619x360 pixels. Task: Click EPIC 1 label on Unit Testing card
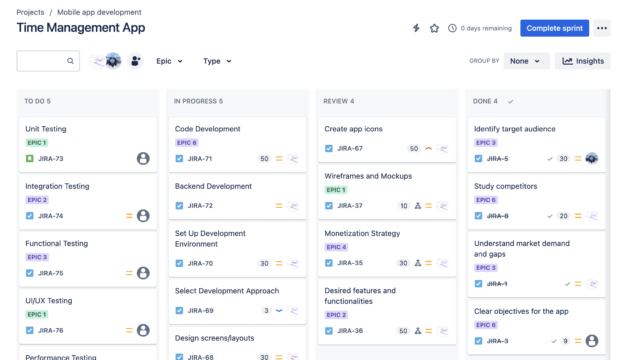coord(37,142)
